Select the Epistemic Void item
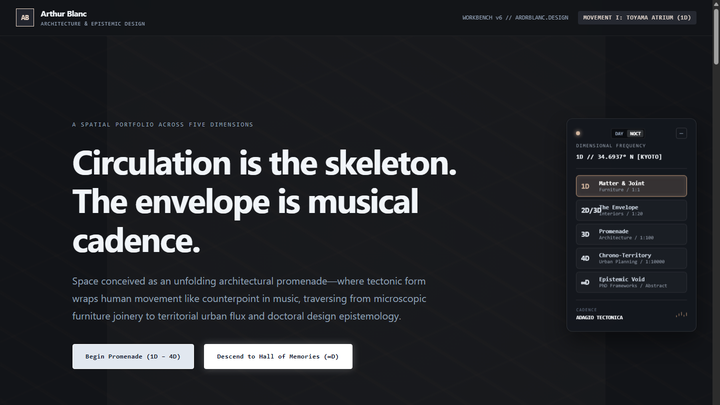The image size is (720, 405). pyautogui.click(x=631, y=282)
